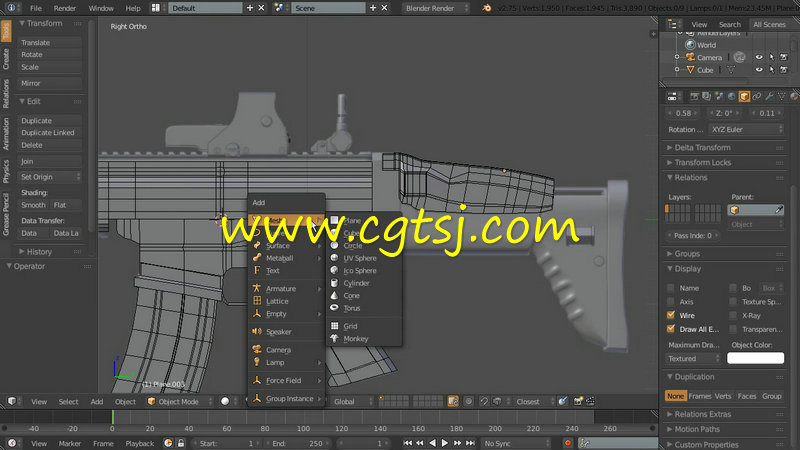Open the Object properties tab icon
This screenshot has height=450, width=800.
coord(744,96)
